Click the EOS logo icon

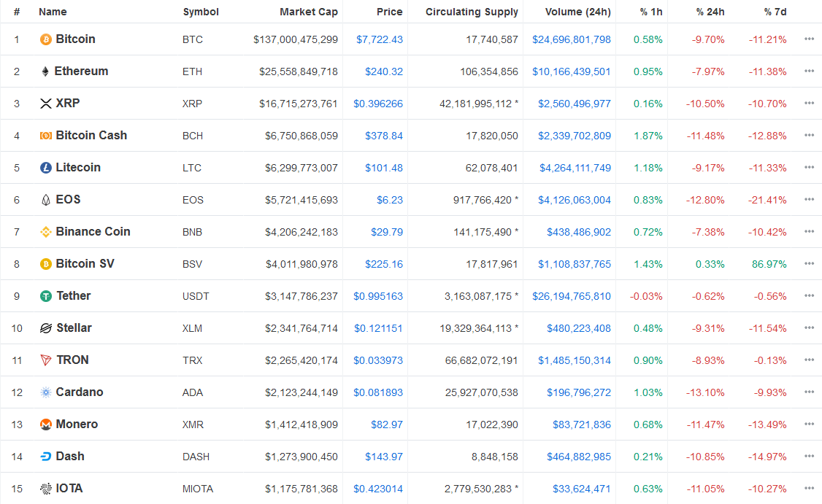45,200
